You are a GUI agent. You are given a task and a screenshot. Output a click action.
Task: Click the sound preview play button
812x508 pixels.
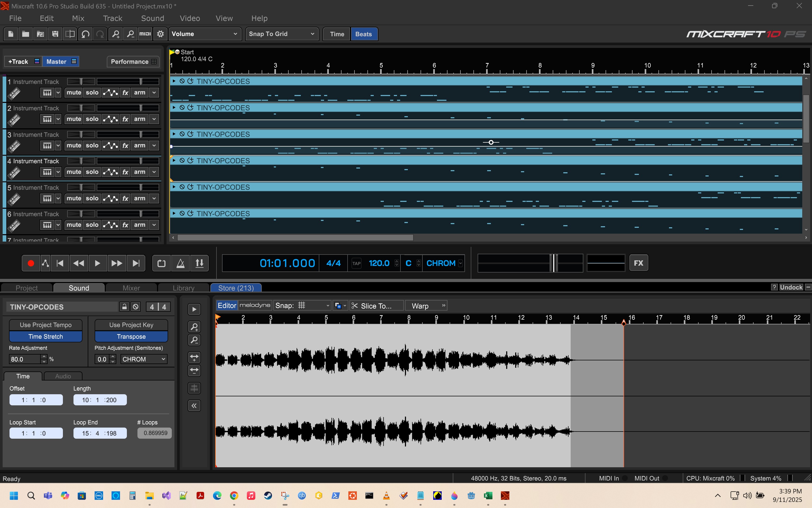194,310
